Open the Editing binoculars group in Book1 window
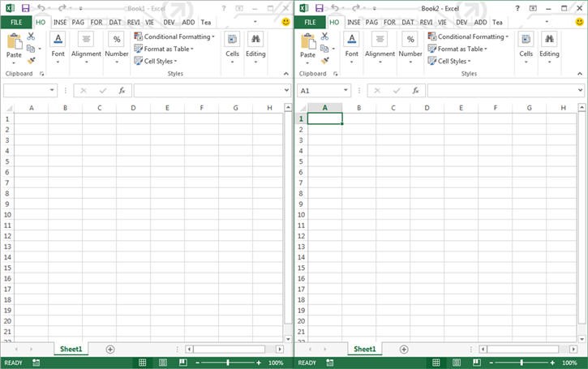588x369 pixels. [x=255, y=48]
